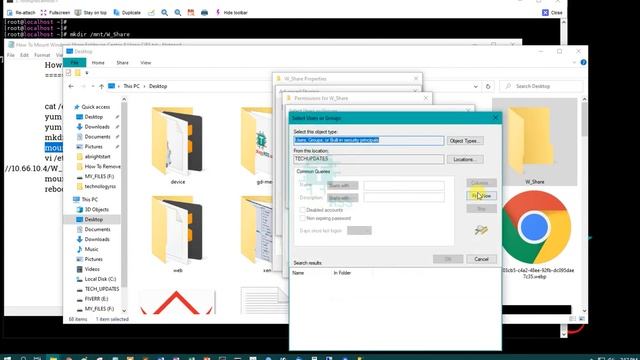The width and height of the screenshot is (640, 360).
Task: Select the W_Share folder icon
Action: point(534,142)
